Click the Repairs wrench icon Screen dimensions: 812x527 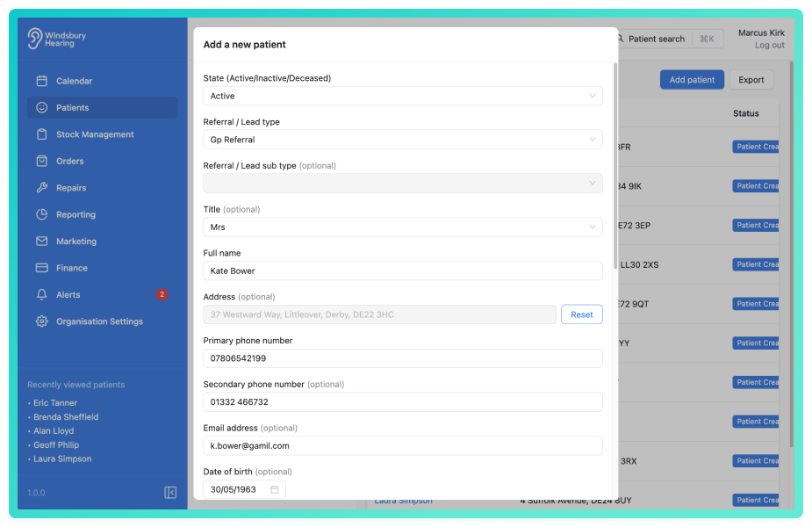click(x=42, y=188)
